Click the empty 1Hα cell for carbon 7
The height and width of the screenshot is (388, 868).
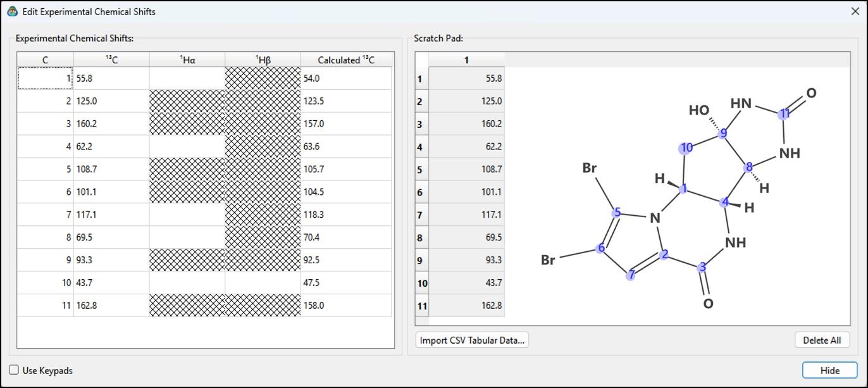pos(187,215)
